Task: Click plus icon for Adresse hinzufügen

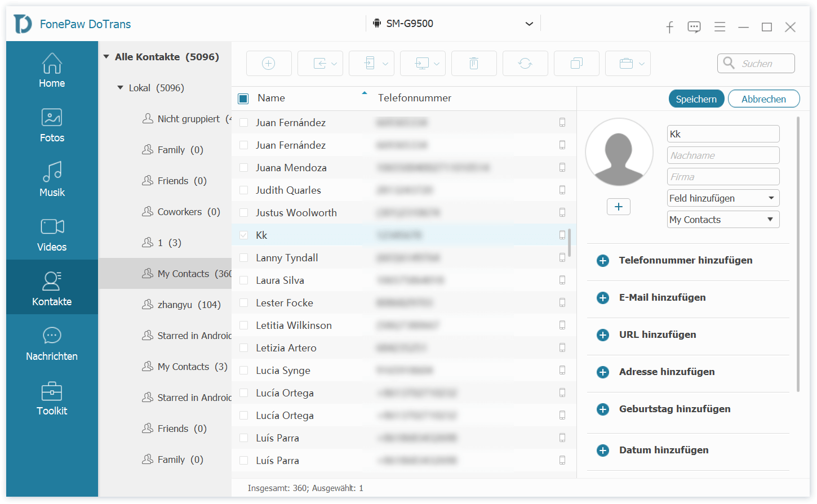Action: tap(603, 372)
